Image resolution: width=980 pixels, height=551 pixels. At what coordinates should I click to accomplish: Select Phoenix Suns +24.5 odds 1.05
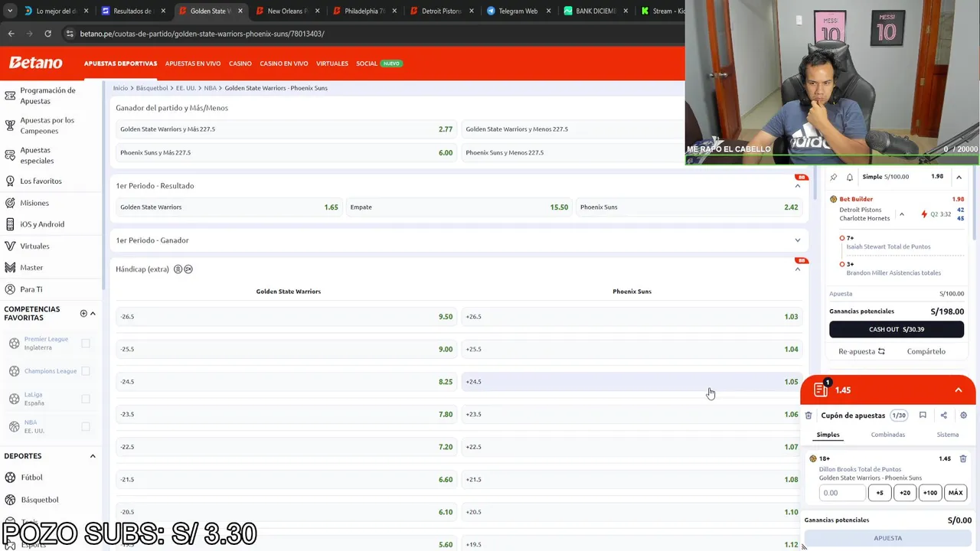tap(632, 382)
